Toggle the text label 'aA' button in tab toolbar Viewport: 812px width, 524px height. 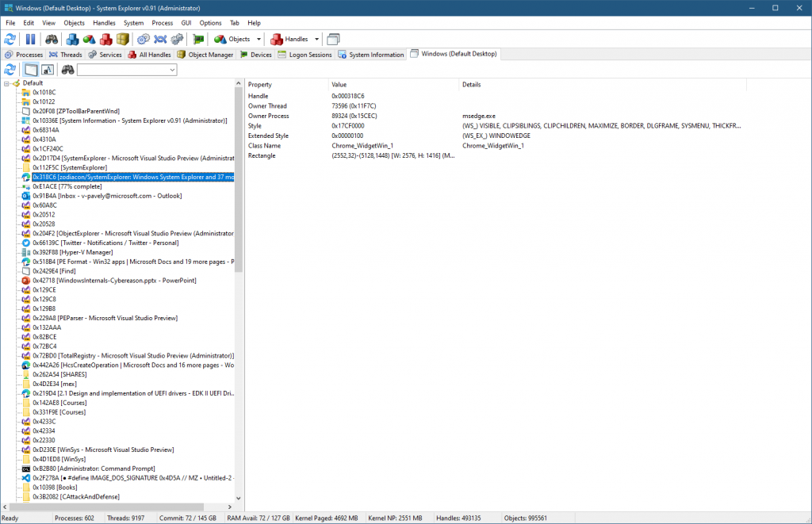pos(47,70)
